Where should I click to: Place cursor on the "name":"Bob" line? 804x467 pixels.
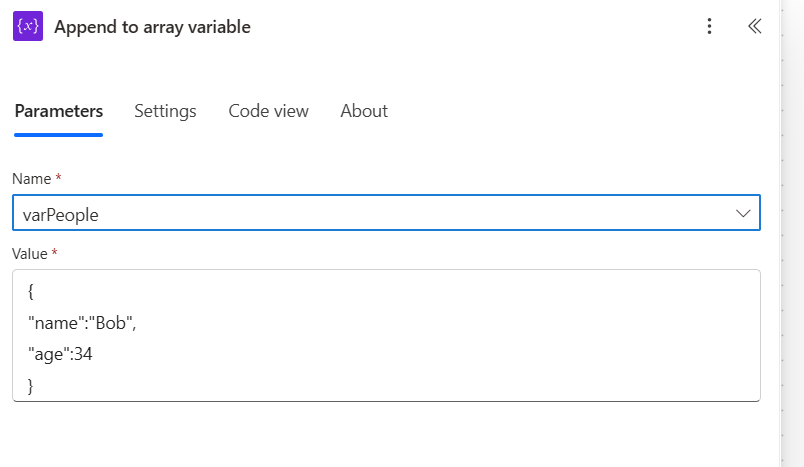click(79, 323)
